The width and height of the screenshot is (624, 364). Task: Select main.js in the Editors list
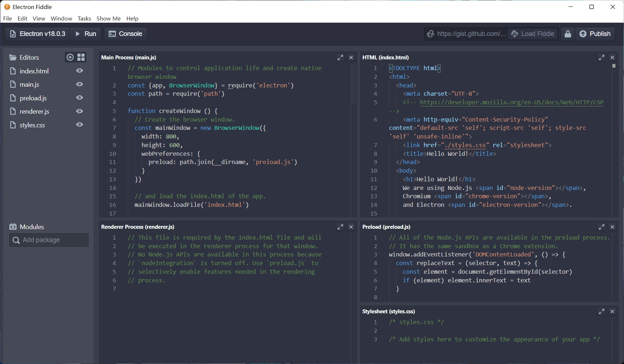coord(30,85)
